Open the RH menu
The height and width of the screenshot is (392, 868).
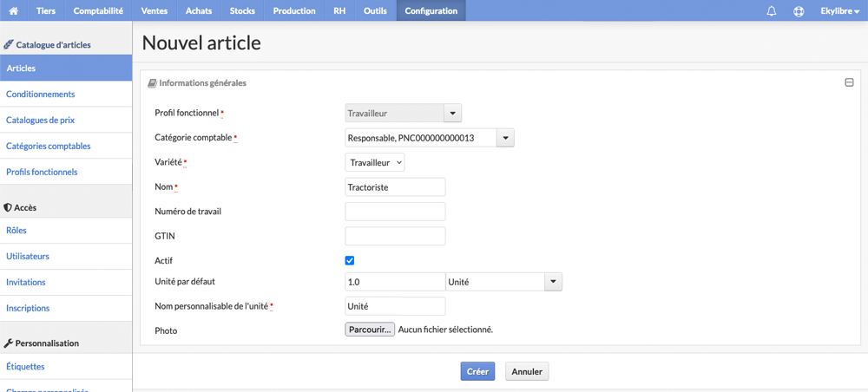(339, 10)
